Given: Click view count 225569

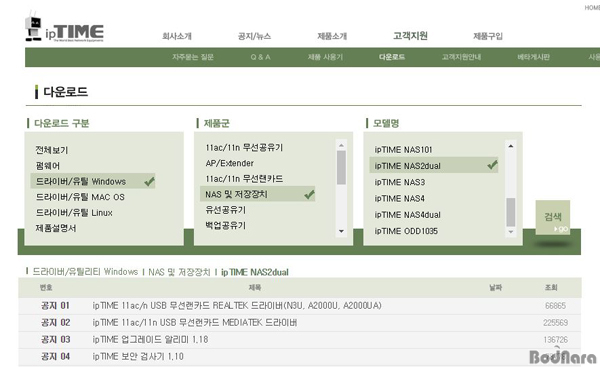Looking at the screenshot, I should (x=555, y=323).
